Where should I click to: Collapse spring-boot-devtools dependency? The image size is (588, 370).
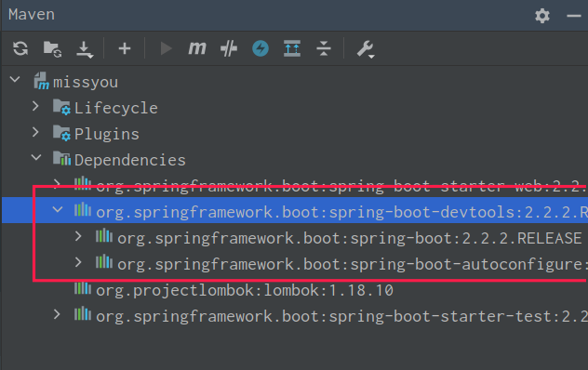(x=58, y=209)
